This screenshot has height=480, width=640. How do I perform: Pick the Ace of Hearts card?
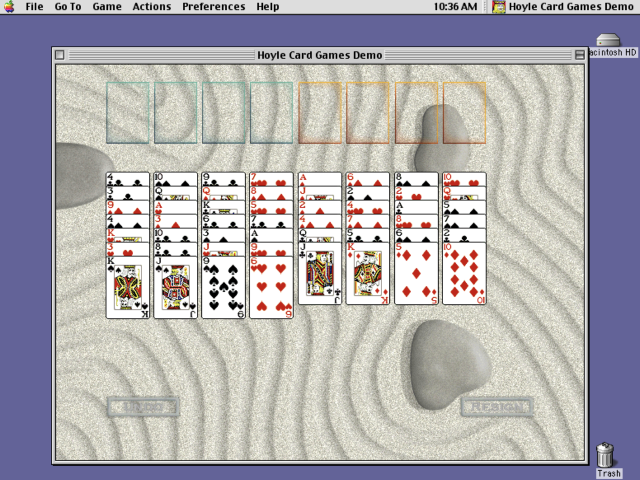[176, 207]
